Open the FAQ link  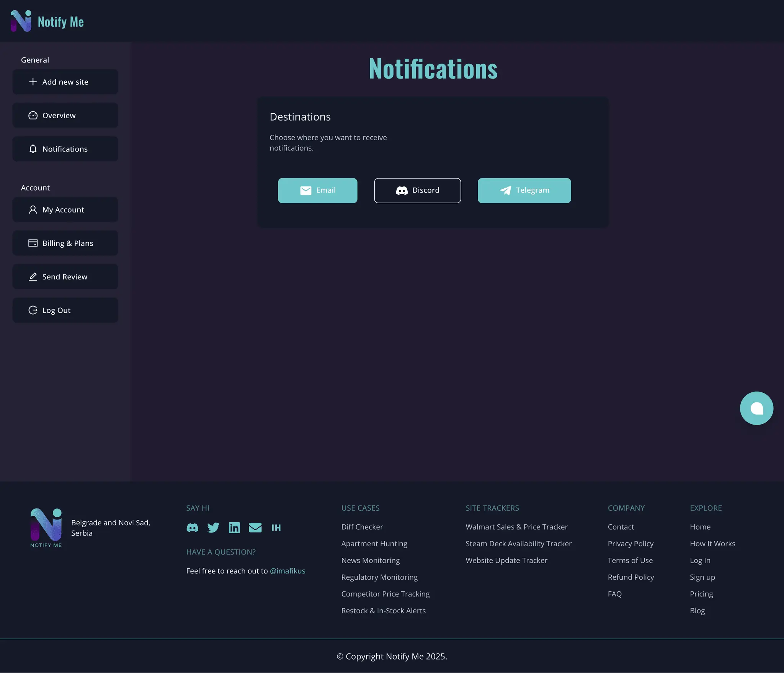[x=615, y=594]
